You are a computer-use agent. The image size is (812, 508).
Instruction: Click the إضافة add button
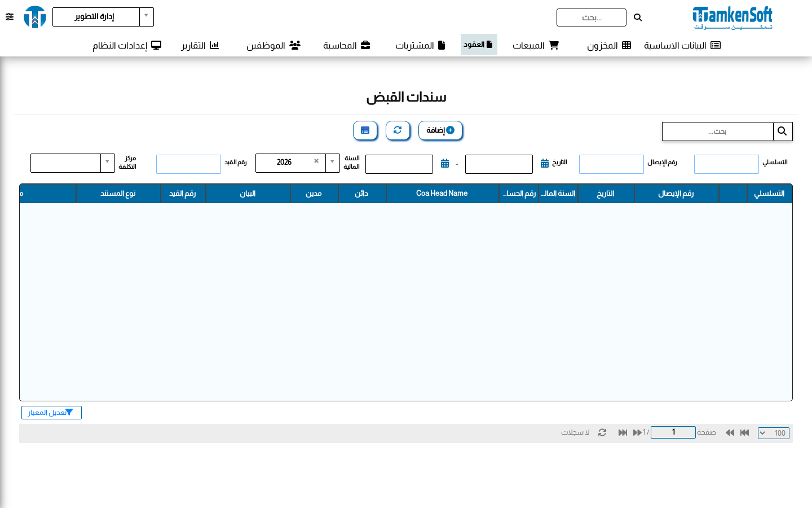(440, 130)
